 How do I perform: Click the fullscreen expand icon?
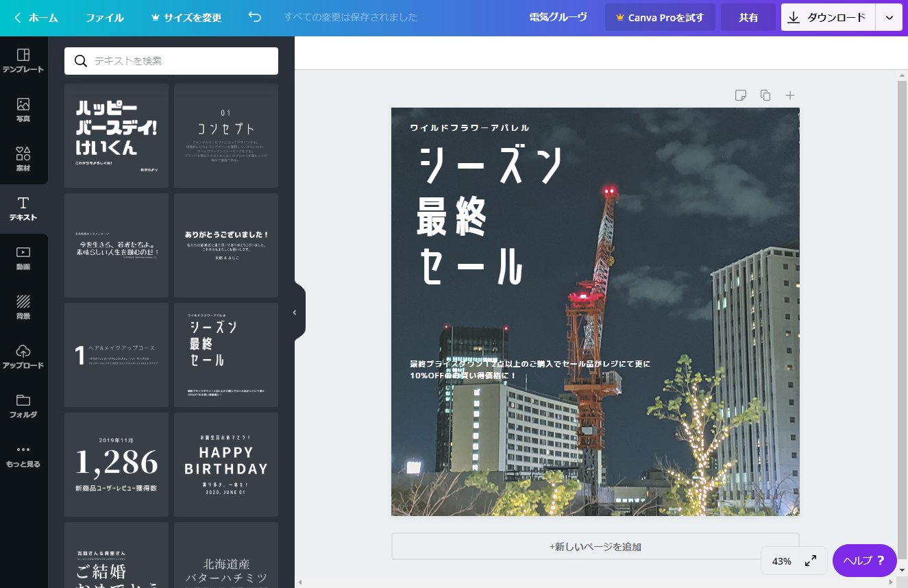[810, 561]
